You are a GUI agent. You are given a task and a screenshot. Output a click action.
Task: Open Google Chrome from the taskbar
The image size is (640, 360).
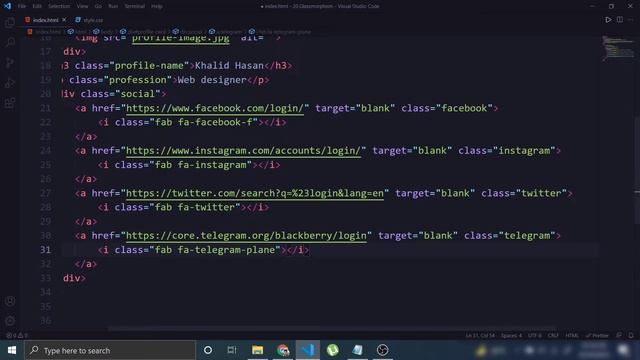coord(283,350)
